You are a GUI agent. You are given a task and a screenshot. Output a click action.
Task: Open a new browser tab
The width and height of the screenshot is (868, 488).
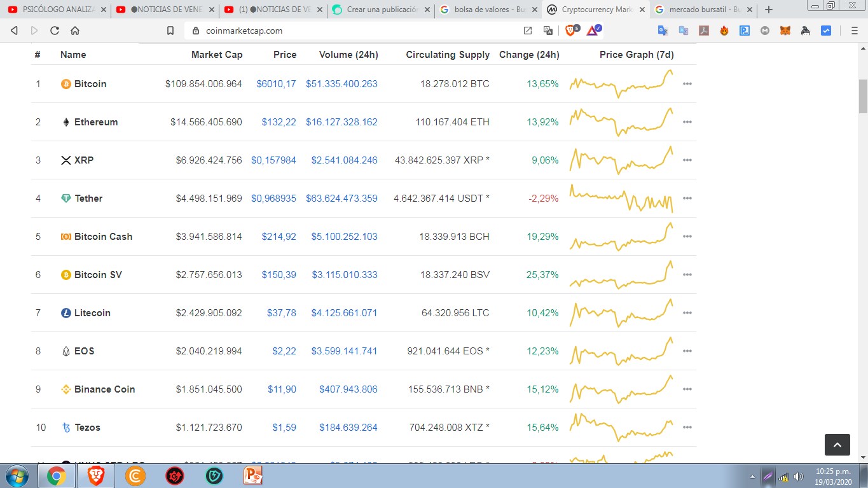point(769,10)
